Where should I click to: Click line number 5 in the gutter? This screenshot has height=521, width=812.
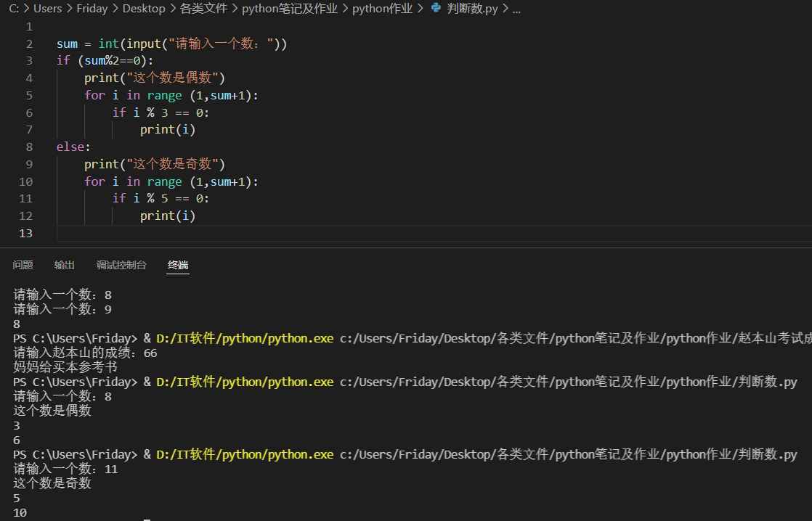click(x=29, y=95)
